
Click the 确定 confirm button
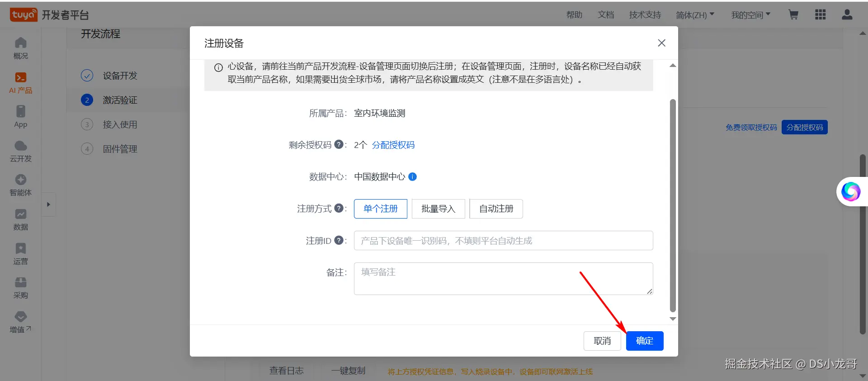tap(645, 341)
